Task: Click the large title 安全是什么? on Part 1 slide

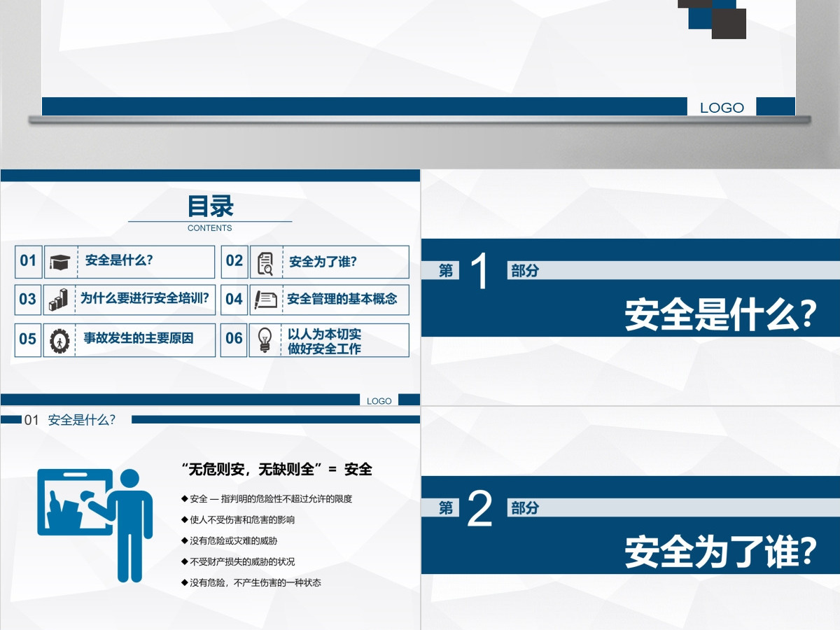Action: [720, 316]
